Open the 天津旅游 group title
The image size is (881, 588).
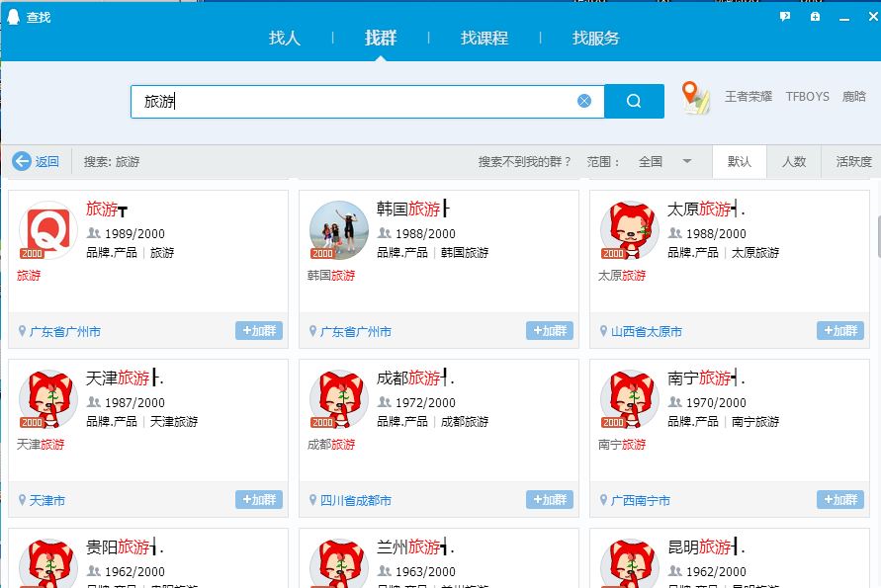click(x=125, y=378)
